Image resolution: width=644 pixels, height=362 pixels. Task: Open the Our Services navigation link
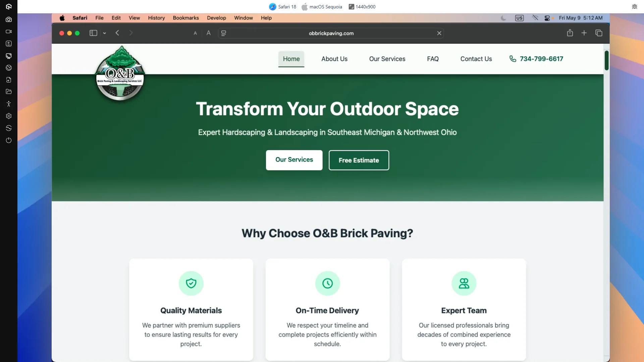[x=387, y=59]
